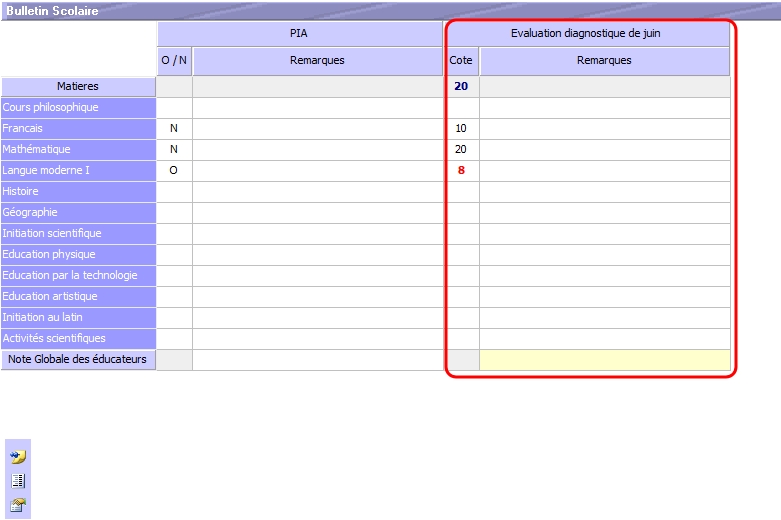
Task: Select Education par la technologie row
Action: [78, 275]
